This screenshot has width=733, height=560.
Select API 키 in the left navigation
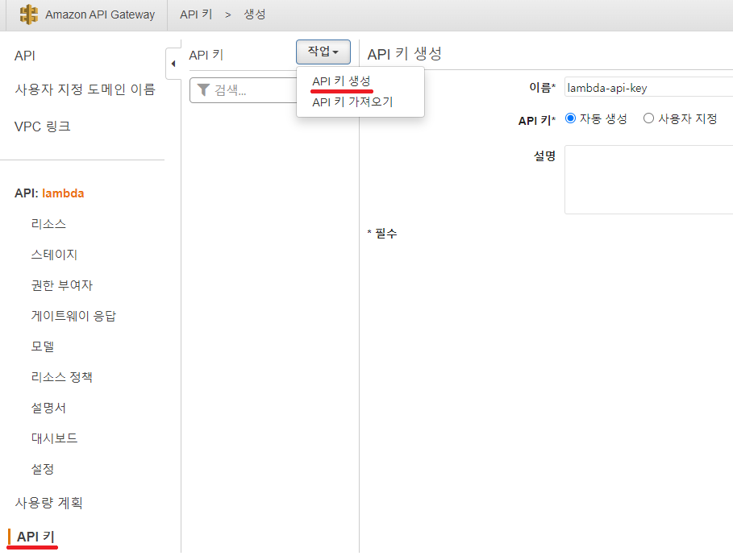(x=35, y=537)
